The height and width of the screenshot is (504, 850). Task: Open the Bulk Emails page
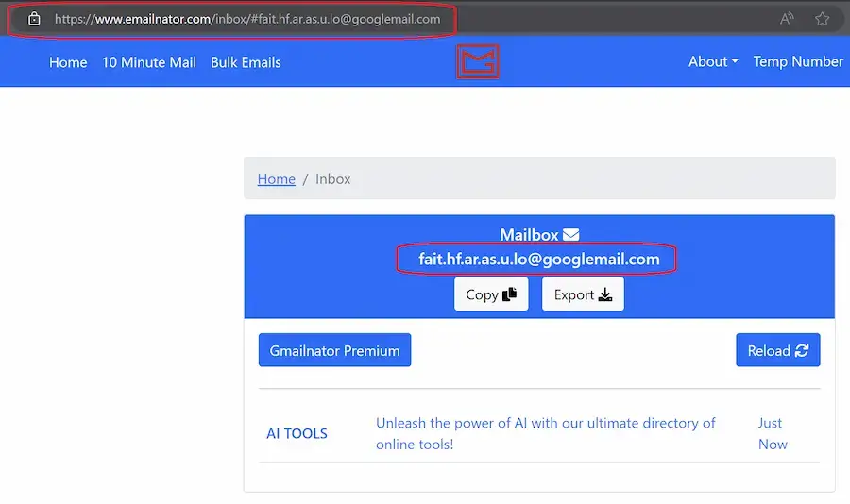click(x=246, y=62)
